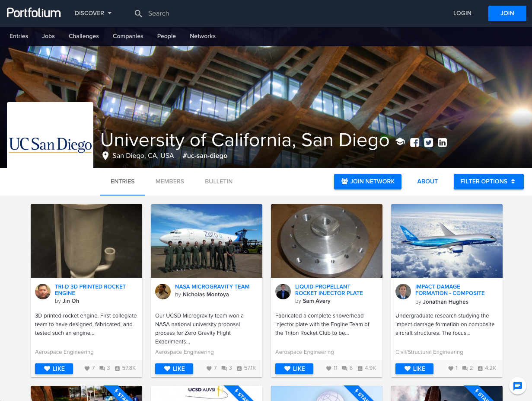The image size is (532, 401).
Task: Open the chat bubble icon
Action: click(x=518, y=386)
